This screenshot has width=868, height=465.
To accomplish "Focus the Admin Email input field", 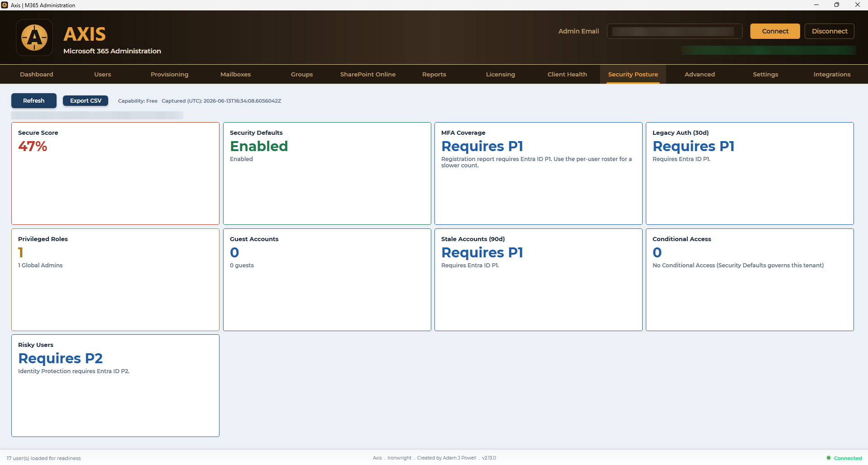I will (x=675, y=31).
